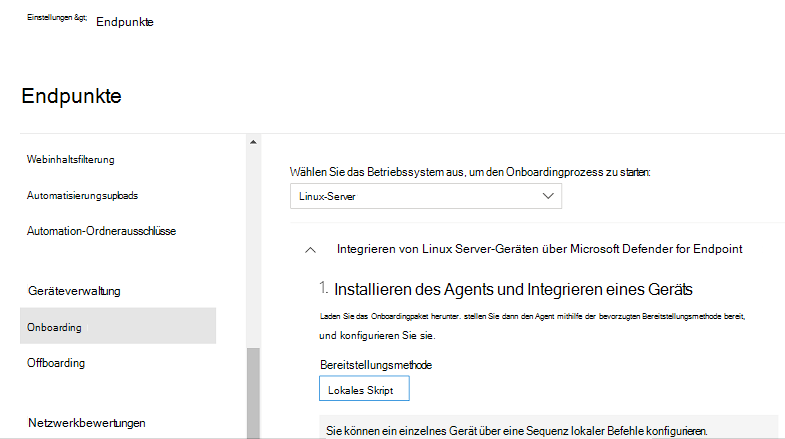The height and width of the screenshot is (439, 785).
Task: Open Automation-Ordnerausschlüsse settings
Action: [101, 231]
